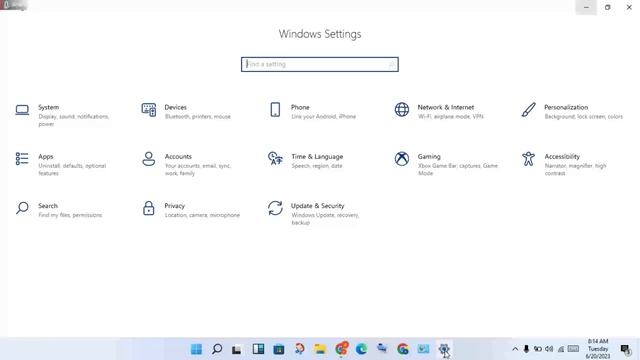Open the Privacy lock icon
640x360 pixels.
[149, 208]
